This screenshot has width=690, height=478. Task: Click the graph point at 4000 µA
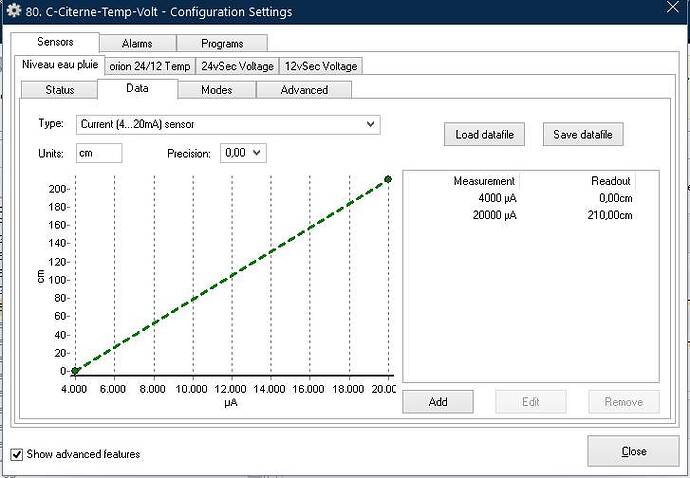coord(75,371)
